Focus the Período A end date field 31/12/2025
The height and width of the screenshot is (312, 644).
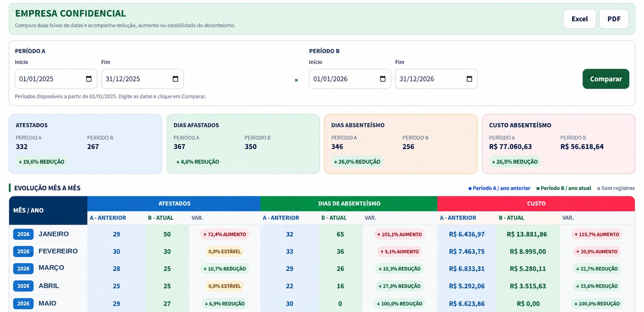click(x=142, y=79)
